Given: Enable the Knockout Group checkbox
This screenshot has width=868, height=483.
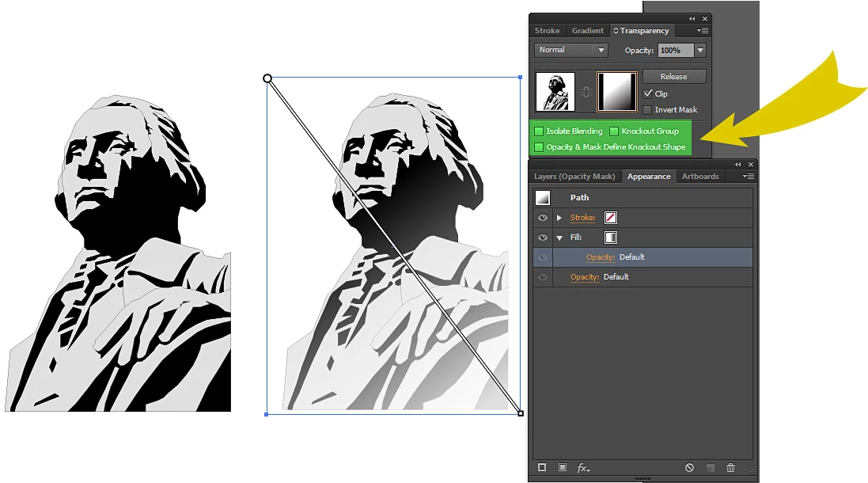Looking at the screenshot, I should click(614, 131).
